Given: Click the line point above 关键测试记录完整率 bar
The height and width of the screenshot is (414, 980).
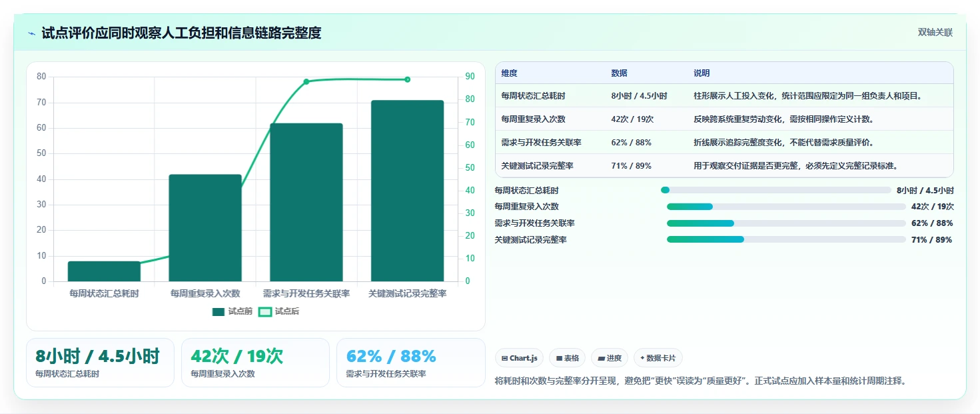Looking at the screenshot, I should [x=407, y=79].
